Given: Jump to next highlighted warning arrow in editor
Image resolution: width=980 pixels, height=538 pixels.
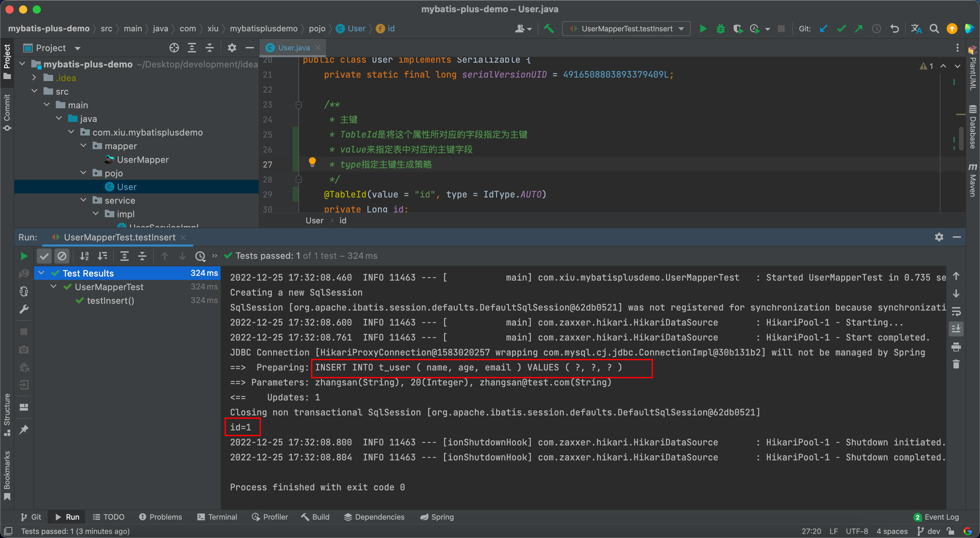Looking at the screenshot, I should (957, 66).
